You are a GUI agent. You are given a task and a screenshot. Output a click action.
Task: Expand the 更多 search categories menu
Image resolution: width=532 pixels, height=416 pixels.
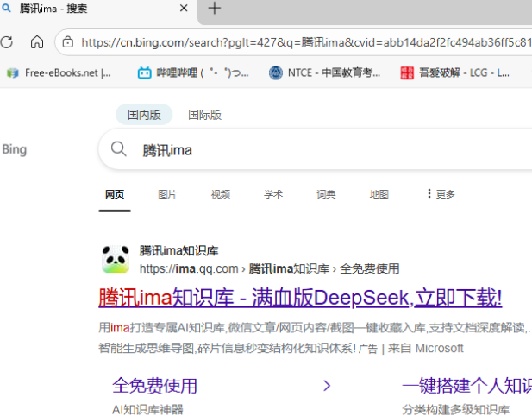pos(440,194)
